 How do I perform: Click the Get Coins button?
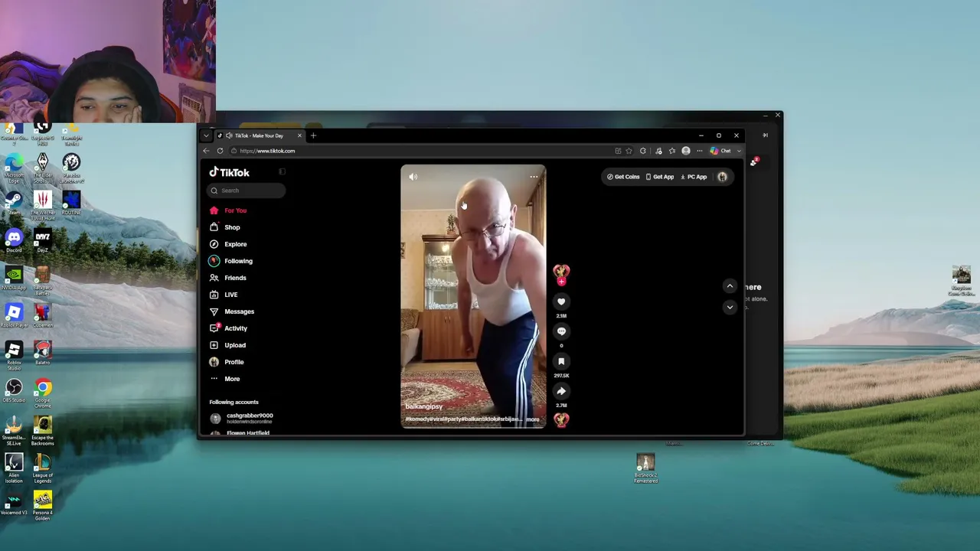tap(623, 177)
